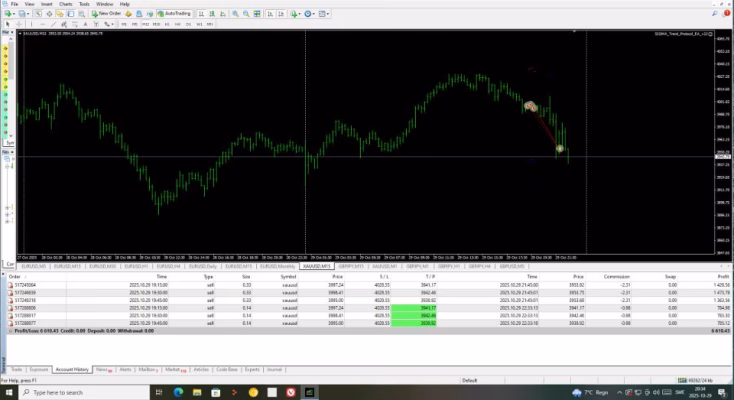Screen dimensions: 734x400
Task: Open the Tools menu
Action: click(84, 4)
